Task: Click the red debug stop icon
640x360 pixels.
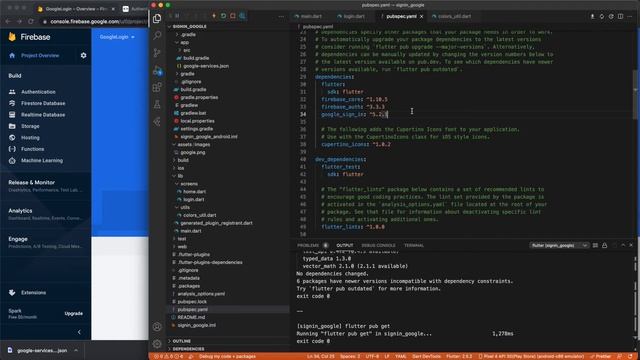Action: tap(233, 16)
